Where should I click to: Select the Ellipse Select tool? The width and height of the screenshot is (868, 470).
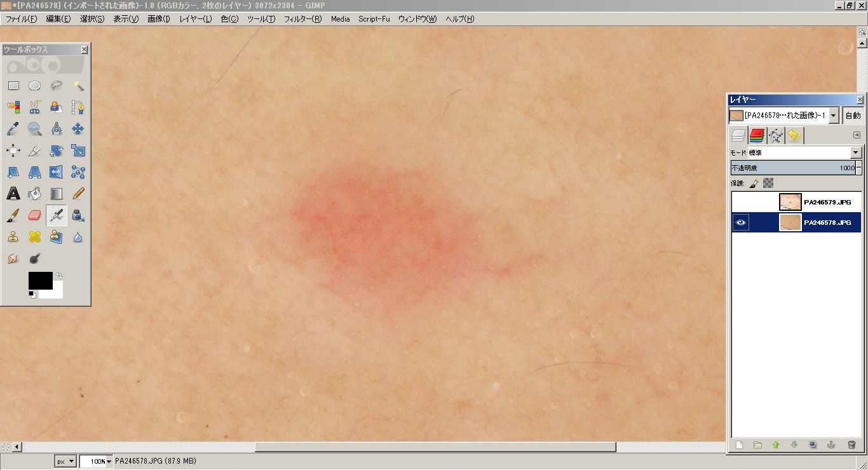coord(35,86)
